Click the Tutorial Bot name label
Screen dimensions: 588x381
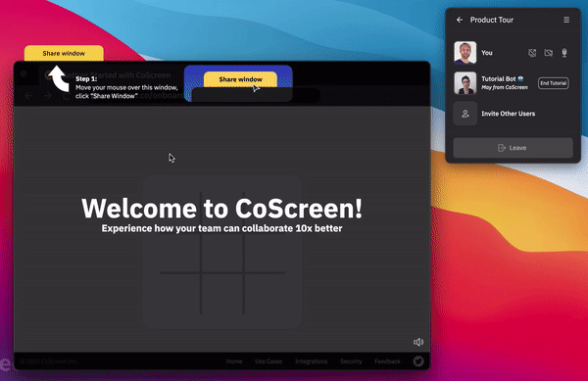[x=499, y=79]
